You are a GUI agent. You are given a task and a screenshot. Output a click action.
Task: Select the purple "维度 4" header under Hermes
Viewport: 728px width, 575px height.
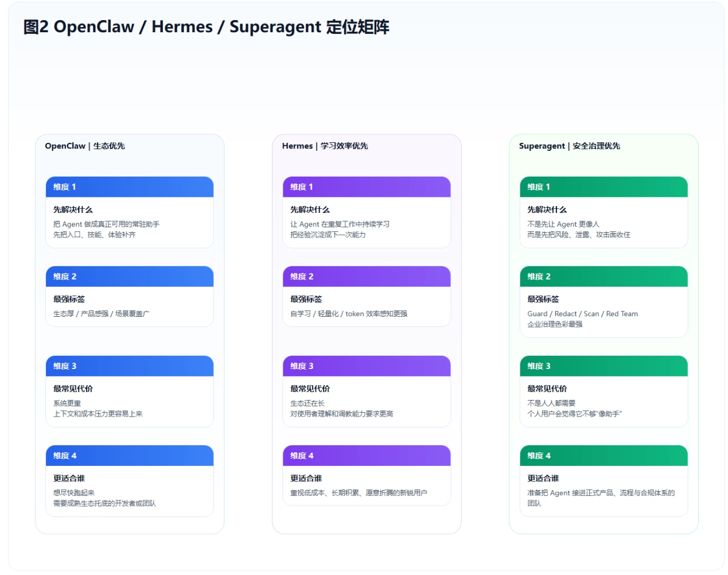tap(367, 456)
